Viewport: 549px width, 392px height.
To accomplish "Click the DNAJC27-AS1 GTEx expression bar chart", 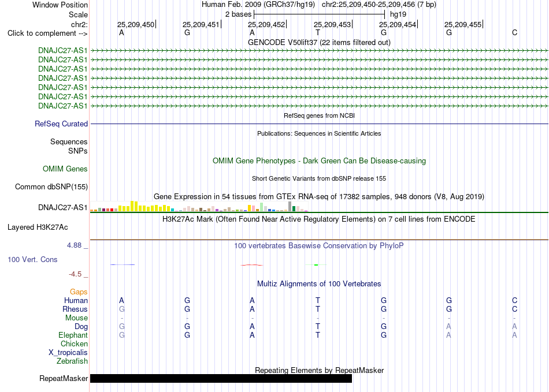I will (x=199, y=206).
